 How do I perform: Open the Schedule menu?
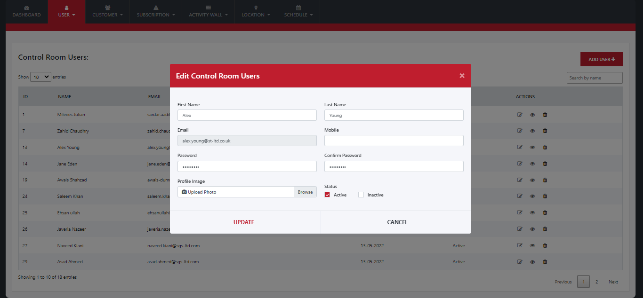point(298,15)
